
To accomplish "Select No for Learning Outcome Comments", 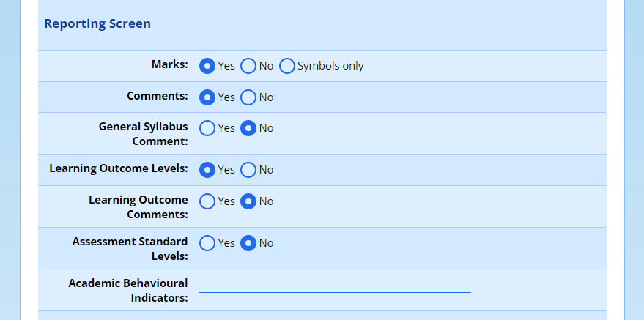I will (248, 201).
